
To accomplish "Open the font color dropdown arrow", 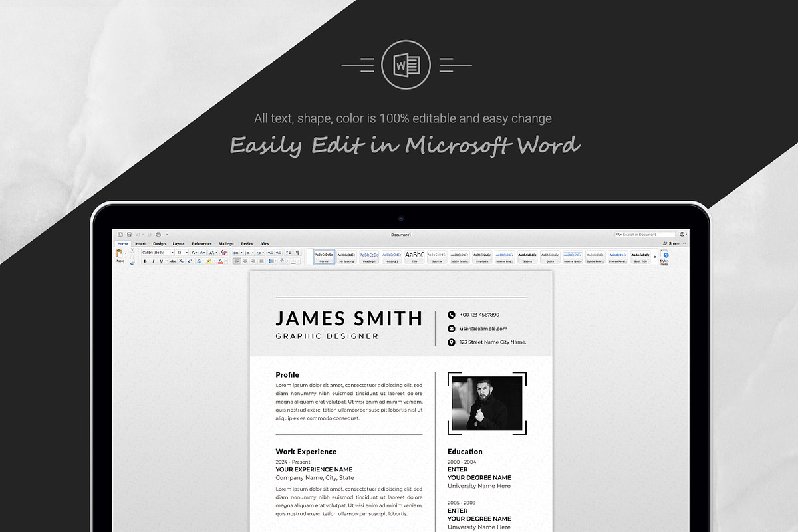I will point(226,261).
